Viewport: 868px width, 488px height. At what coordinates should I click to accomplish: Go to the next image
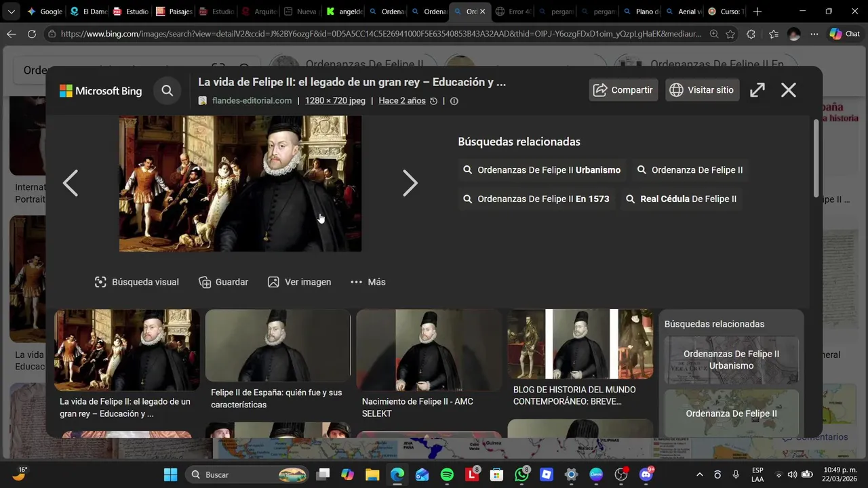point(410,183)
